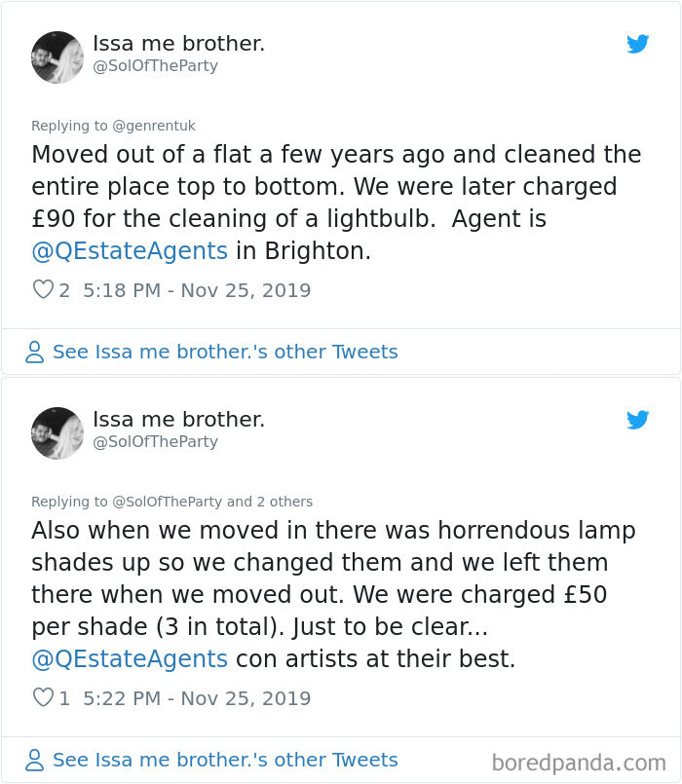Click the Twitter bird icon on the first tweet
This screenshot has width=682, height=784.
638,44
